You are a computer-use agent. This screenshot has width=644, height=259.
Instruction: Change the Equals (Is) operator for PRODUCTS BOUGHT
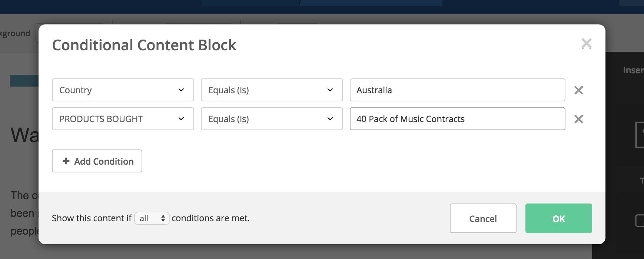point(272,119)
